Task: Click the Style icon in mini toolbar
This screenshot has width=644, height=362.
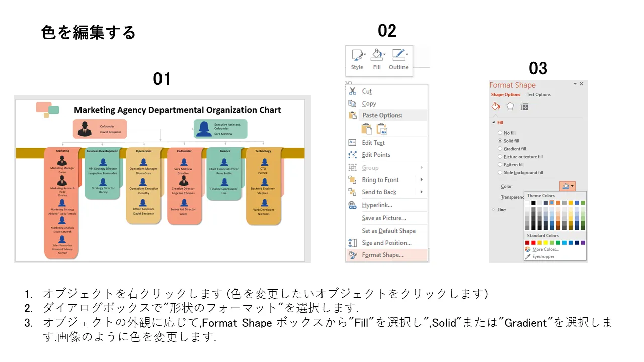Action: [x=357, y=55]
